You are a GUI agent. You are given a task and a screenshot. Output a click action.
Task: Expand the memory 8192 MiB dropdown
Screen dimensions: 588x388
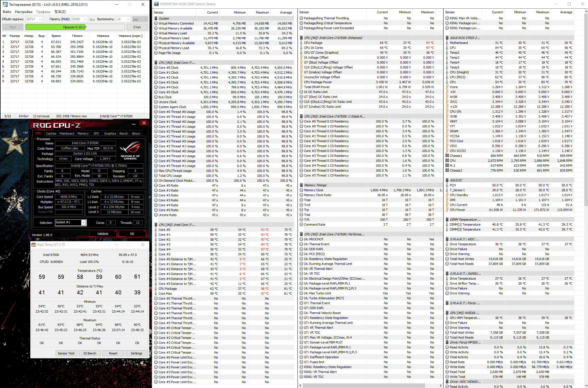tap(85, 19)
